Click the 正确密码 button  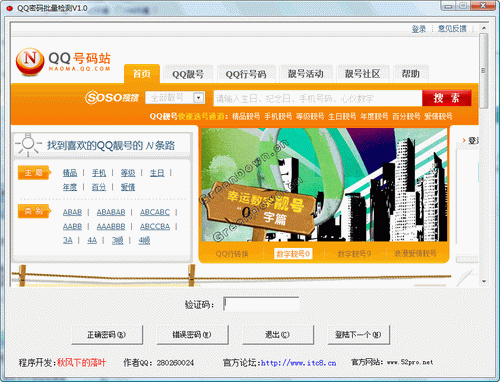pos(107,335)
